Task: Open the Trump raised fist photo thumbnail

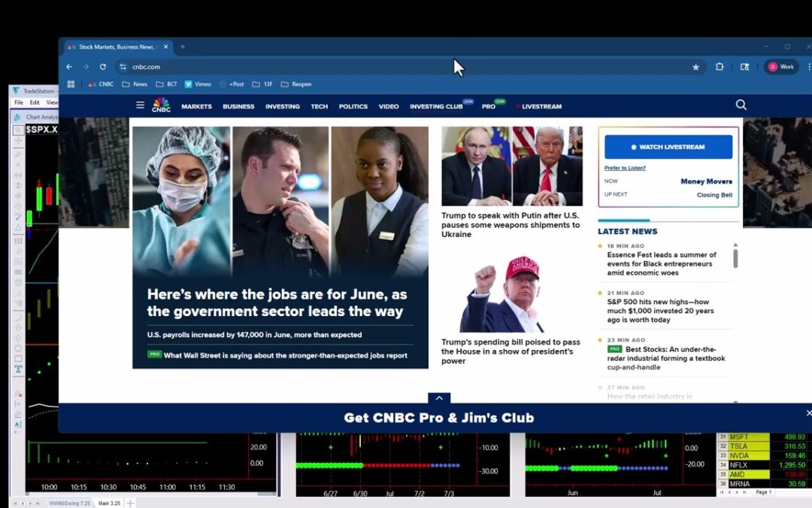Action: 512,293
